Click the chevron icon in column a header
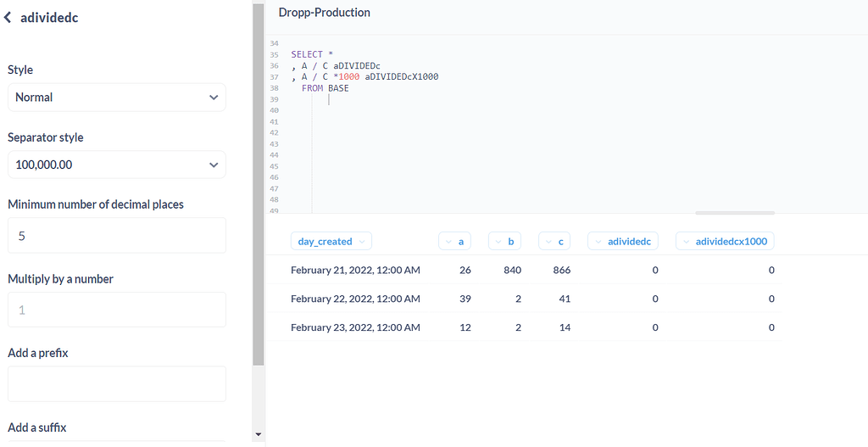 (448, 242)
